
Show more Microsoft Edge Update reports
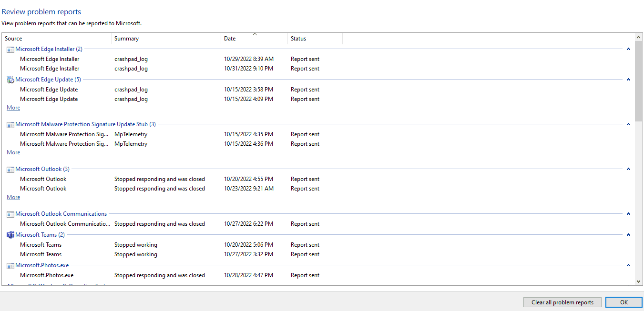tap(13, 108)
